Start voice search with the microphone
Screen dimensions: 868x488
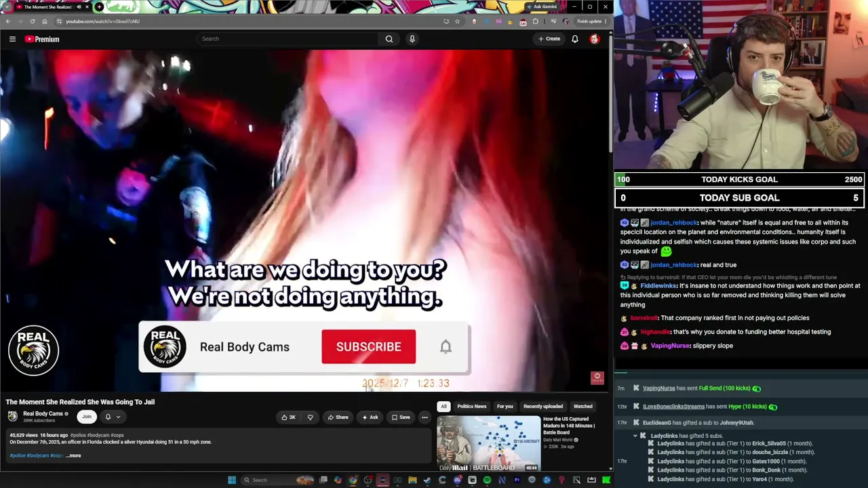tap(412, 39)
